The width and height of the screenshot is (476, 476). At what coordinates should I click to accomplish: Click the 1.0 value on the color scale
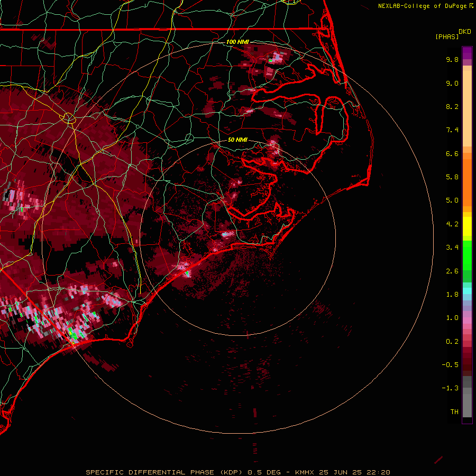tap(452, 318)
